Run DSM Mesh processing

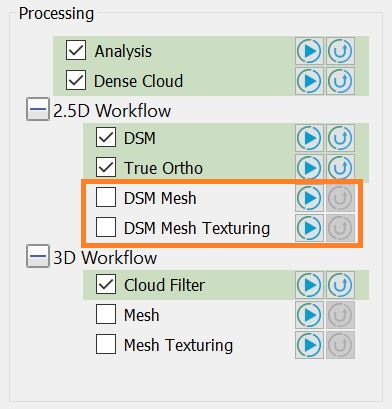click(309, 198)
